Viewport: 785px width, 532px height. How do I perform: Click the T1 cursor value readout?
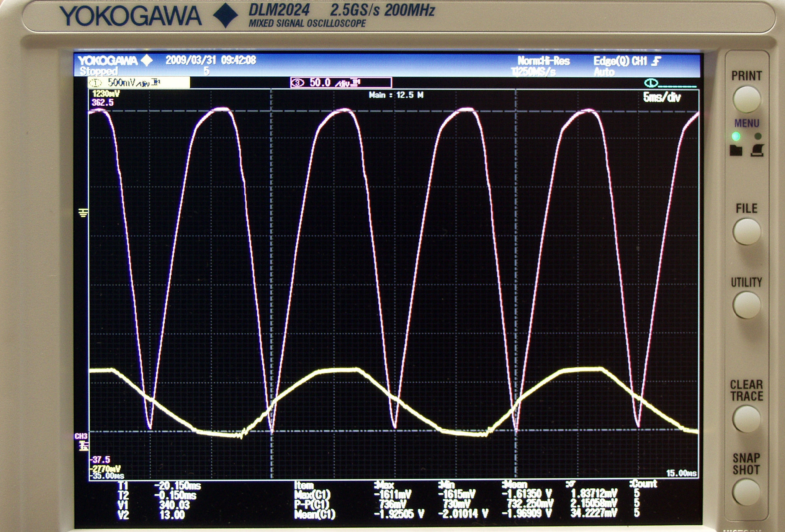[x=177, y=486]
